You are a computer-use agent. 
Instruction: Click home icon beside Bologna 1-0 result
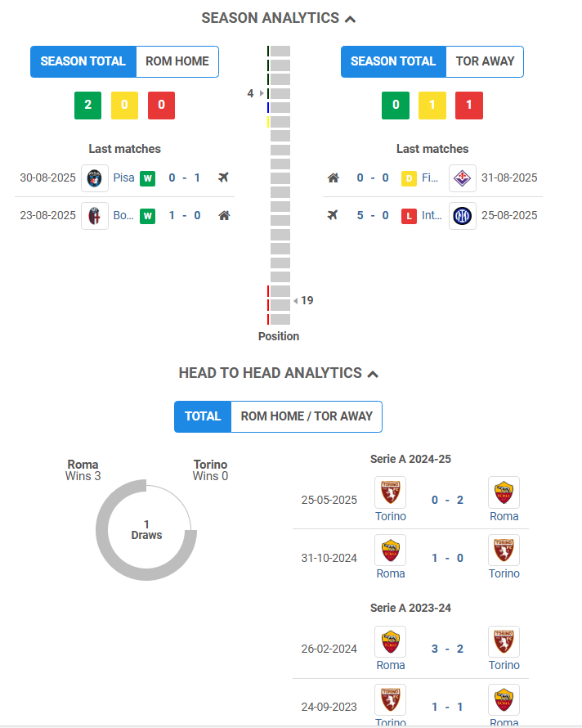pyautogui.click(x=224, y=215)
